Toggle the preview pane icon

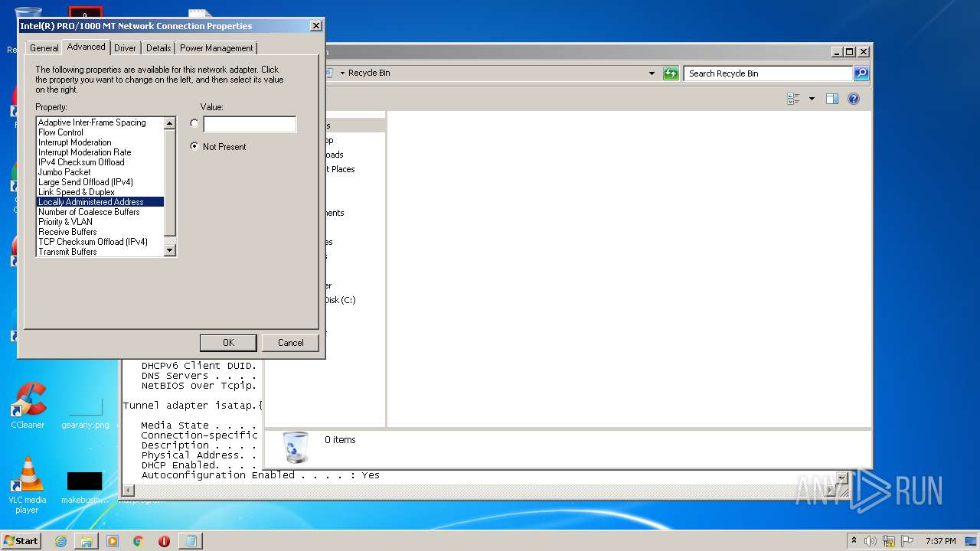click(832, 99)
